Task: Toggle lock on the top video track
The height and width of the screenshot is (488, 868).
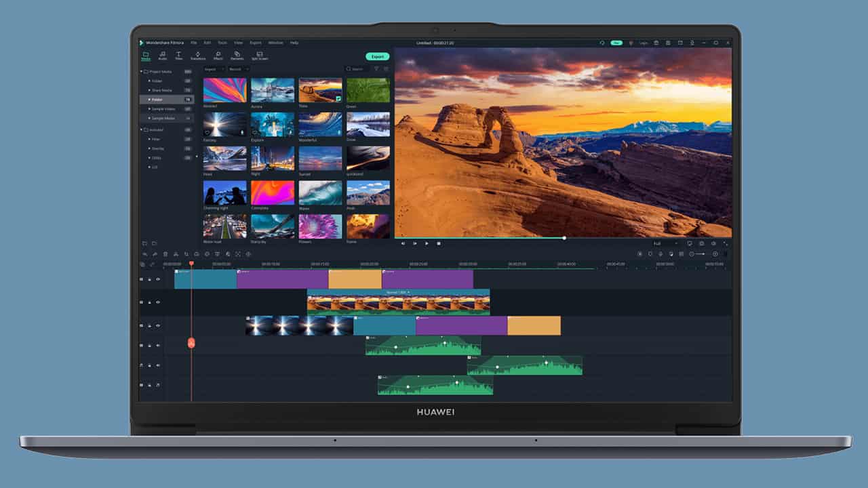Action: [x=150, y=279]
